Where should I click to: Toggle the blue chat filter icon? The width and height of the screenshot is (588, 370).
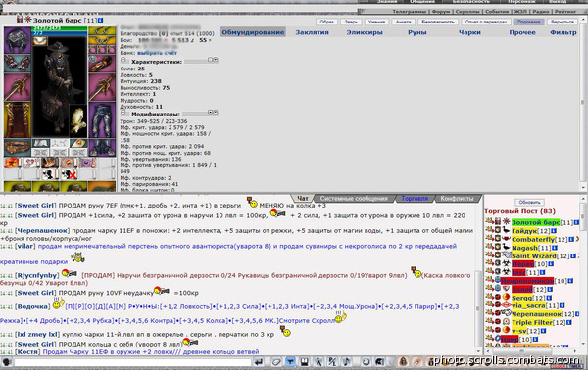[290, 362]
